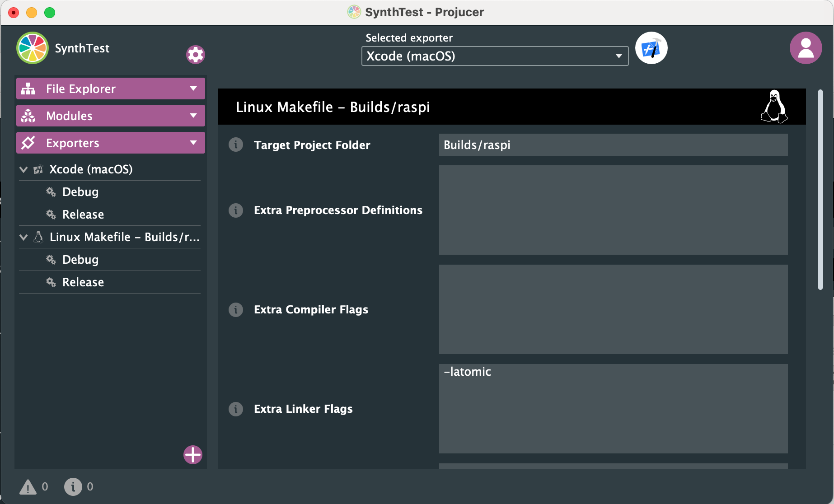The image size is (834, 504).
Task: Edit the Target Project Folder field
Action: point(614,145)
